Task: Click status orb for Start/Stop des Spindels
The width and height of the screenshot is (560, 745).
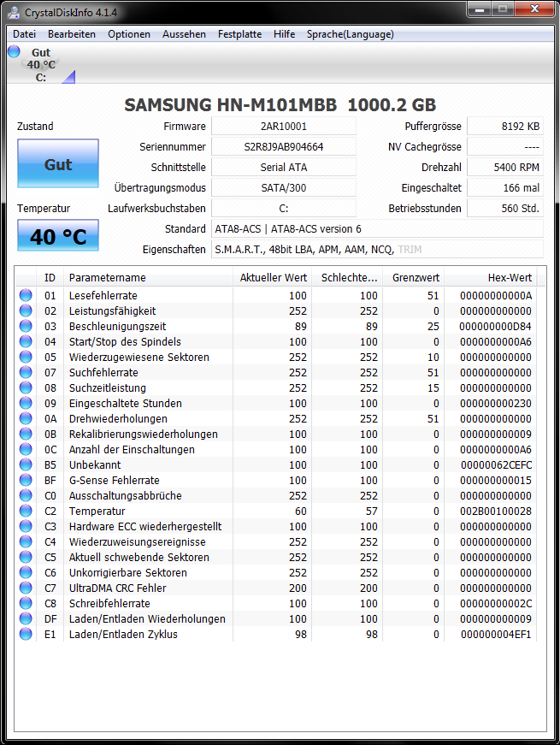Action: [26, 341]
